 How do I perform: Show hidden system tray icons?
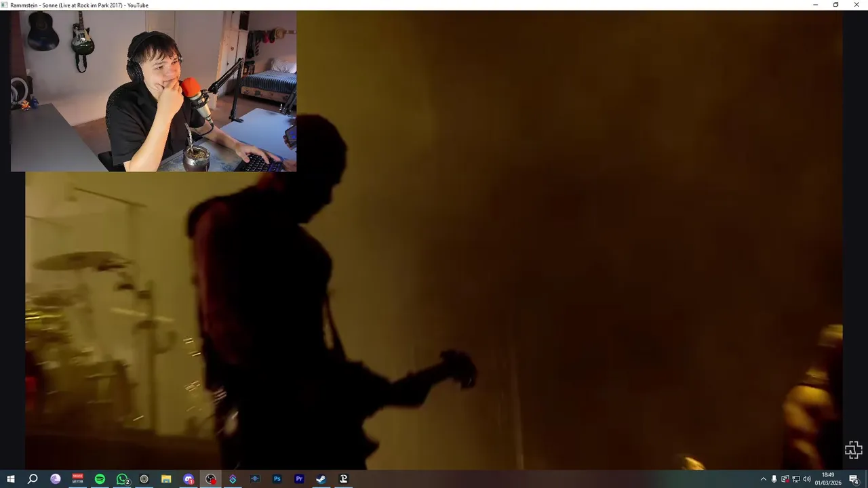pyautogui.click(x=764, y=479)
